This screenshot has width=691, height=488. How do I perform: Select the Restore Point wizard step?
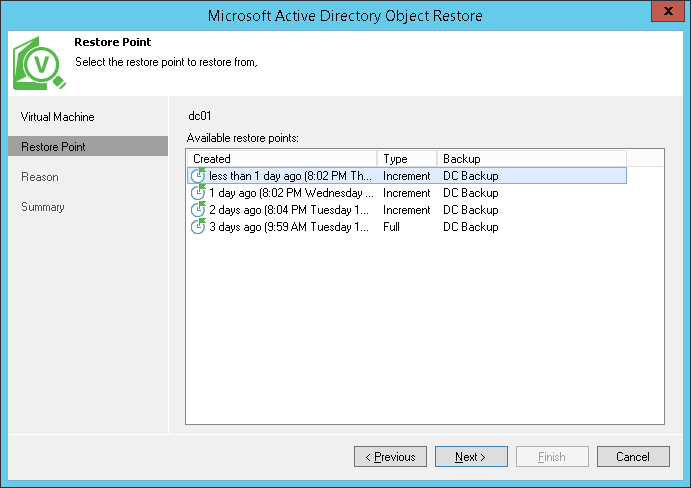(x=54, y=147)
